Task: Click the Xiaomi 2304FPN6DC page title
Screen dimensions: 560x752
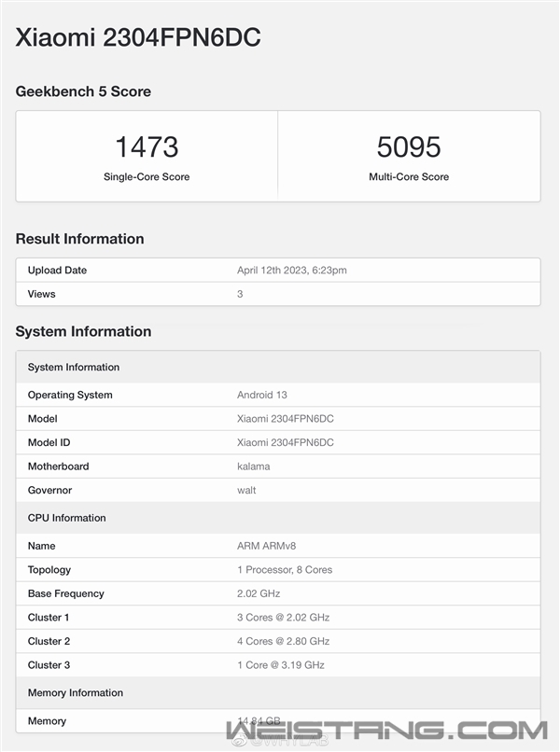Action: tap(138, 37)
